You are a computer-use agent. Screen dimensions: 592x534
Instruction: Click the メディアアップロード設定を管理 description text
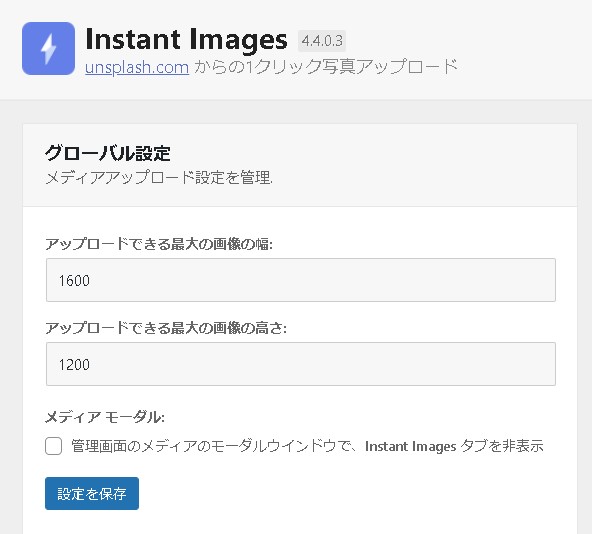click(159, 177)
